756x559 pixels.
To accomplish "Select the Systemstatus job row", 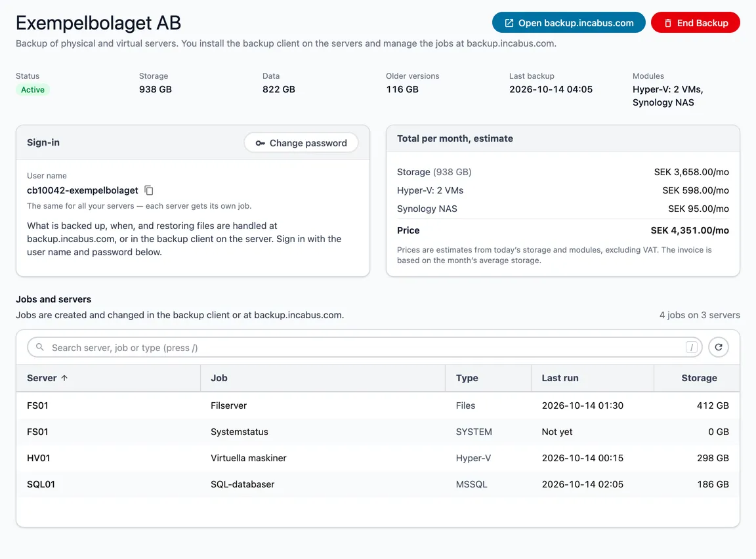I will [x=378, y=432].
